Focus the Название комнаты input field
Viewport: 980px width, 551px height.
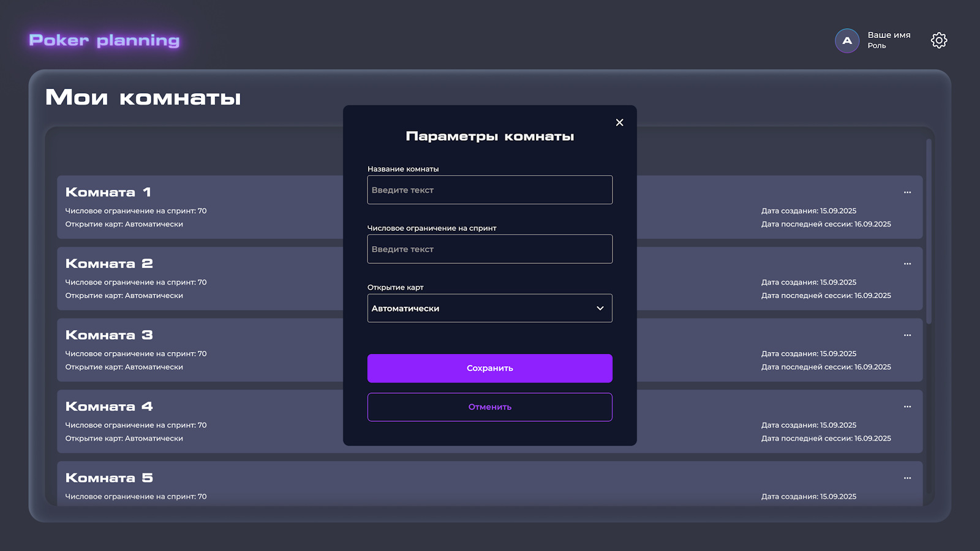pos(489,190)
